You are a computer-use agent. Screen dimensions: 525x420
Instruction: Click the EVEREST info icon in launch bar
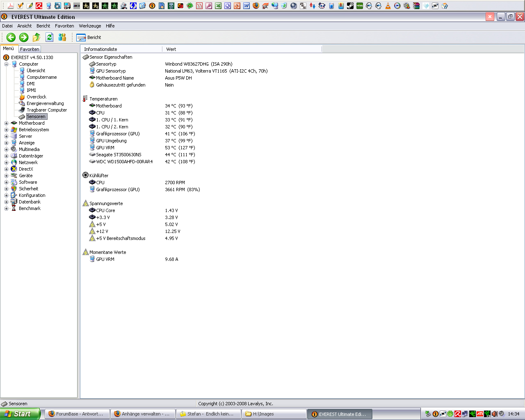(152, 6)
